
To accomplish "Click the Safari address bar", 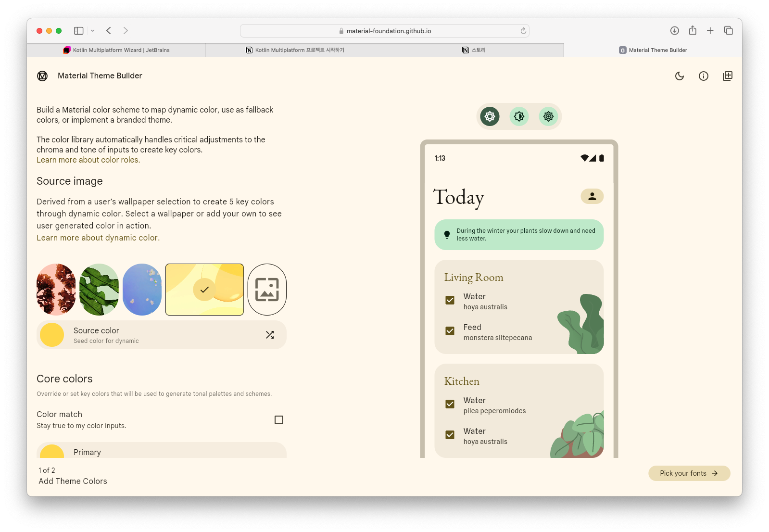I will 385,31.
